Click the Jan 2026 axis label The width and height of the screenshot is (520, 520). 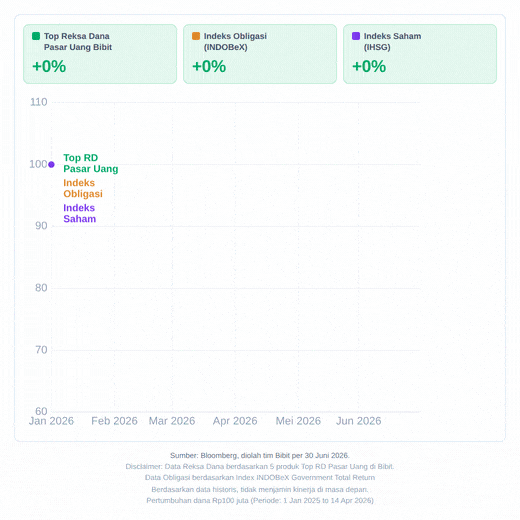pos(51,421)
